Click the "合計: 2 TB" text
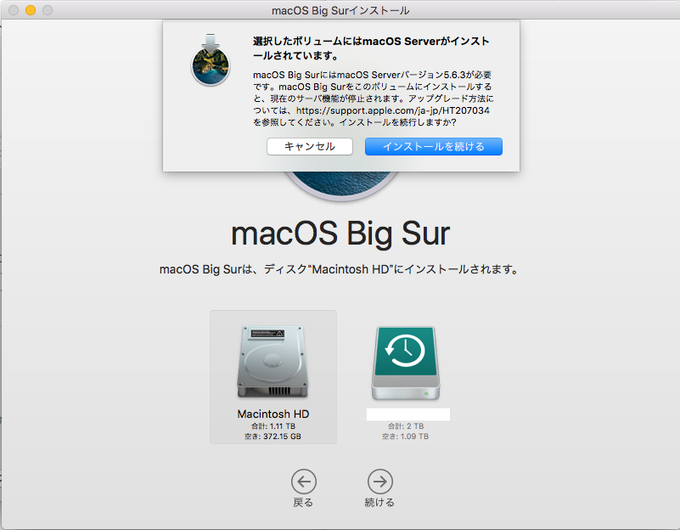Screen dimensions: 680x530 [x=405, y=426]
